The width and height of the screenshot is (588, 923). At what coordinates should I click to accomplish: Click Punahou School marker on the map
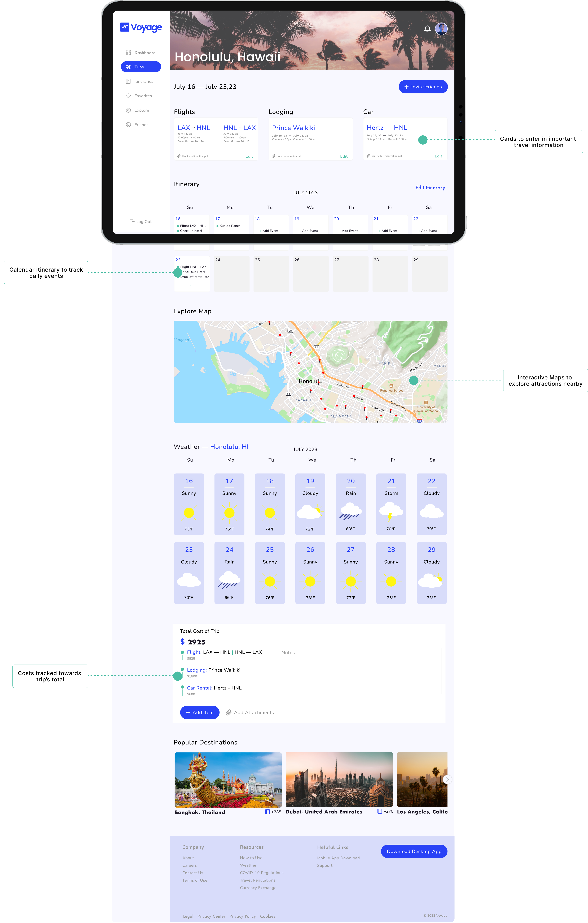click(x=391, y=386)
